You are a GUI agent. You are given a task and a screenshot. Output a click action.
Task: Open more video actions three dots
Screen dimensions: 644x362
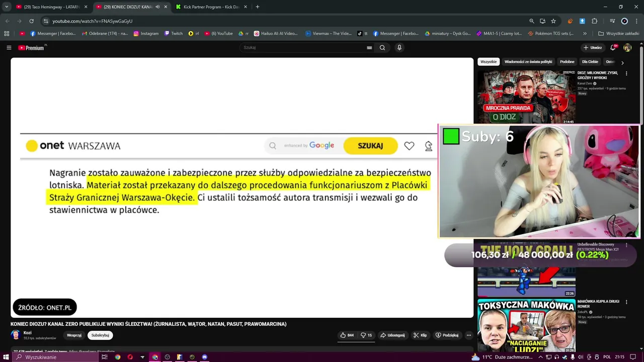click(468, 335)
